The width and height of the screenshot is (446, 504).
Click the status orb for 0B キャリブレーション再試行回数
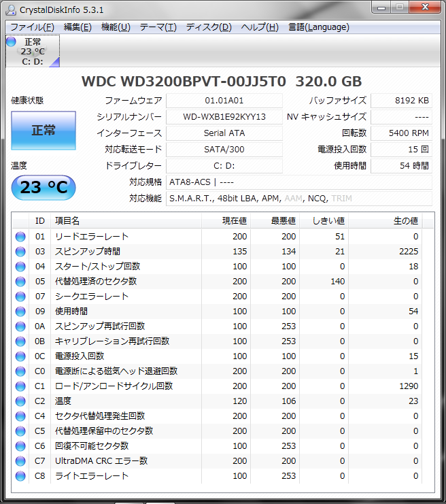click(20, 341)
